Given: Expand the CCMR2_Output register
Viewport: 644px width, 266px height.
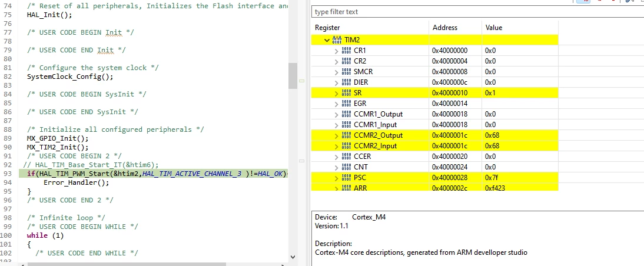Looking at the screenshot, I should click(x=337, y=136).
